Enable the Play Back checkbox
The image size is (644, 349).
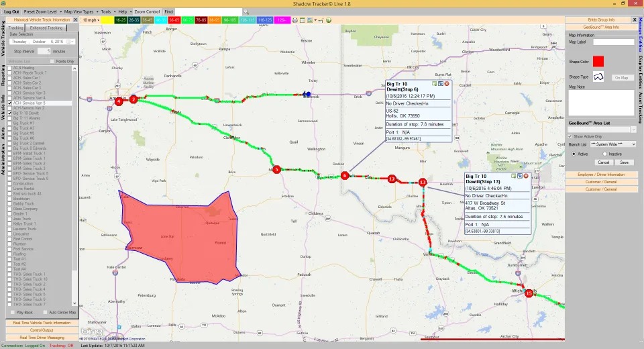pyautogui.click(x=12, y=312)
